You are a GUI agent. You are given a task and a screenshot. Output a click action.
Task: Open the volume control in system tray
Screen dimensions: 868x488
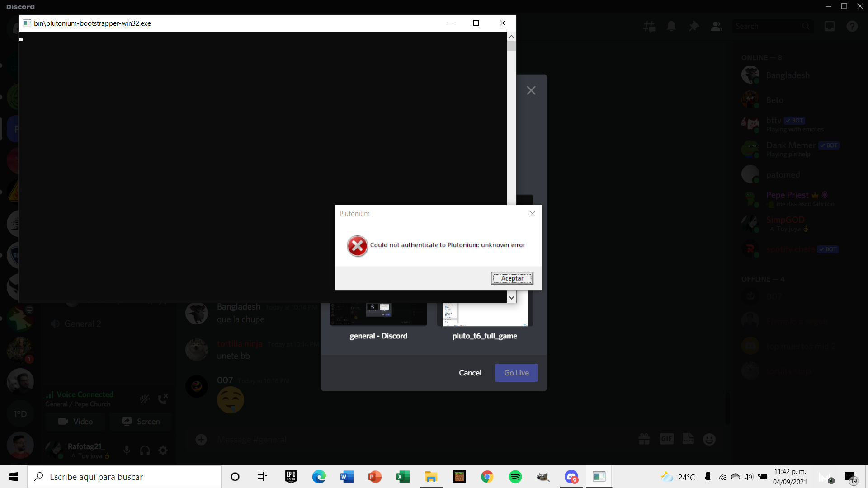coord(749,477)
